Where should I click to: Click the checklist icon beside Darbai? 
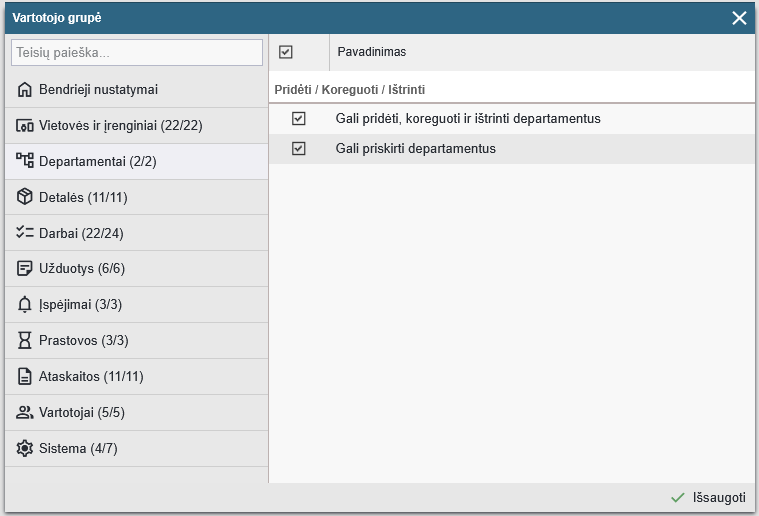(24, 233)
